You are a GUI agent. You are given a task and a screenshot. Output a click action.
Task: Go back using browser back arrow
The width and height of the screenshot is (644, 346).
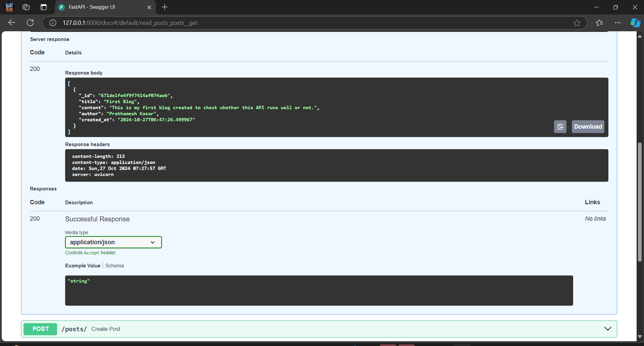12,23
